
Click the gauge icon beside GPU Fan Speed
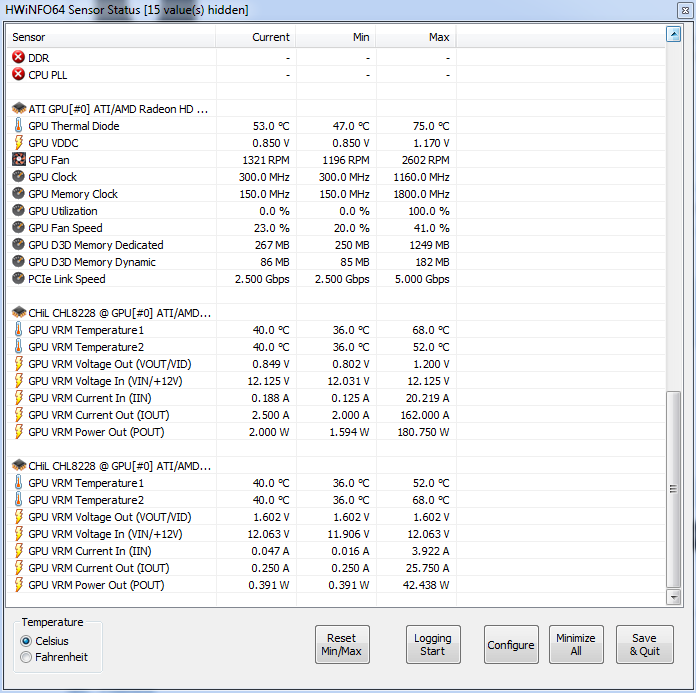[x=18, y=227]
